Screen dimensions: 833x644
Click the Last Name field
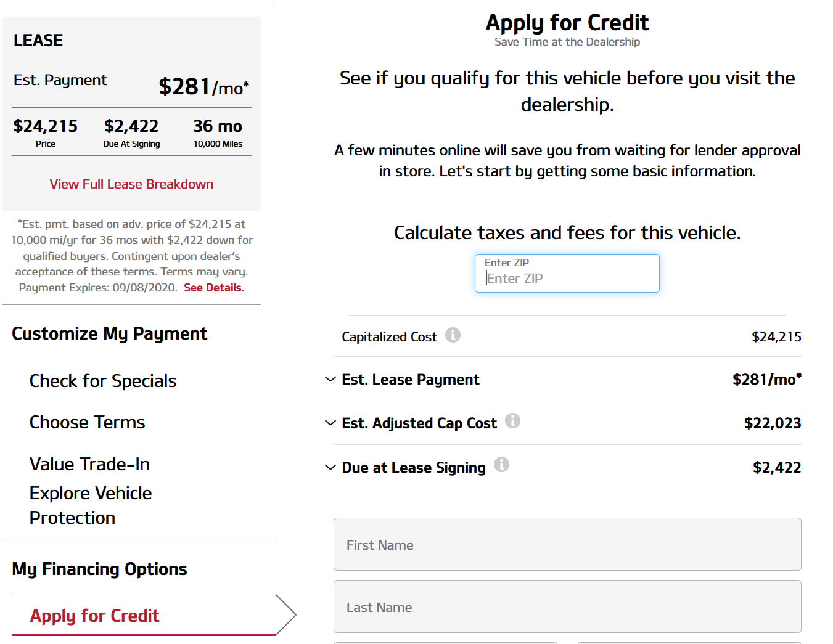(x=567, y=606)
